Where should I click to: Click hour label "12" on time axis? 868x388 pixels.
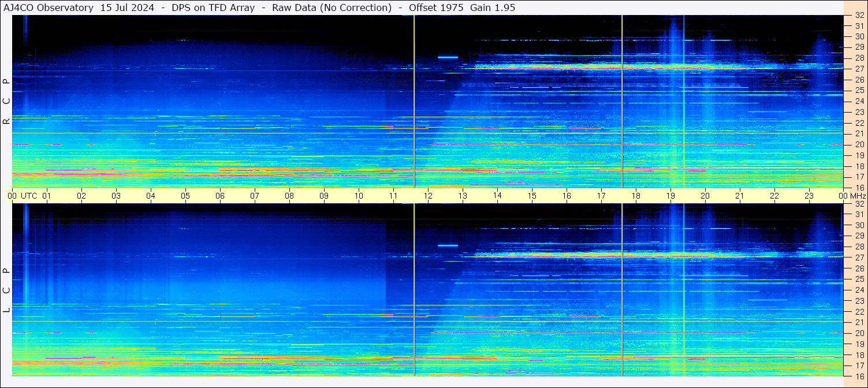click(x=428, y=196)
